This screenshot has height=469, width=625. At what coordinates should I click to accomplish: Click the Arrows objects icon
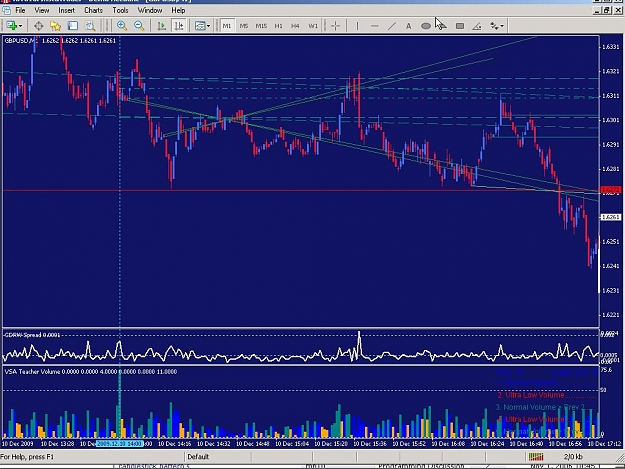click(x=494, y=26)
